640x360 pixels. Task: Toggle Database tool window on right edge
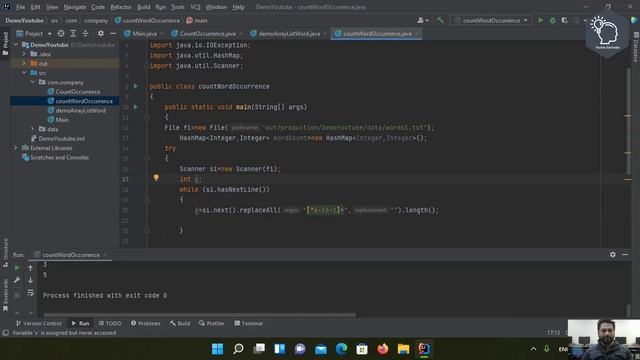coord(636,47)
